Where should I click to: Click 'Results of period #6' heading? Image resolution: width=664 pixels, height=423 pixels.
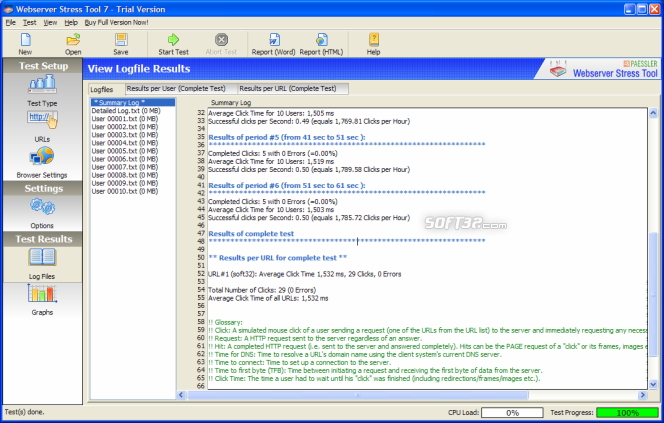287,185
